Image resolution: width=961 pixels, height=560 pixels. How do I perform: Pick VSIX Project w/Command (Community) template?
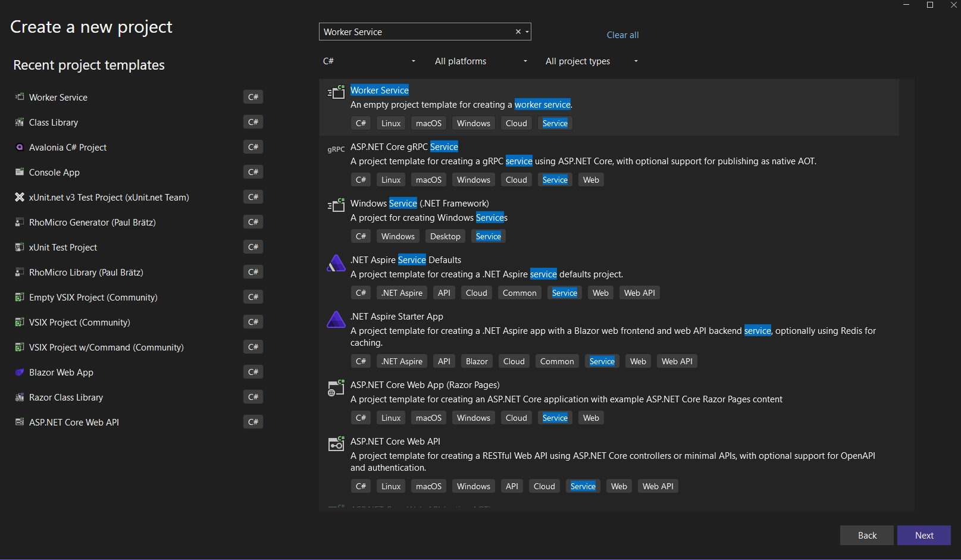click(x=107, y=347)
